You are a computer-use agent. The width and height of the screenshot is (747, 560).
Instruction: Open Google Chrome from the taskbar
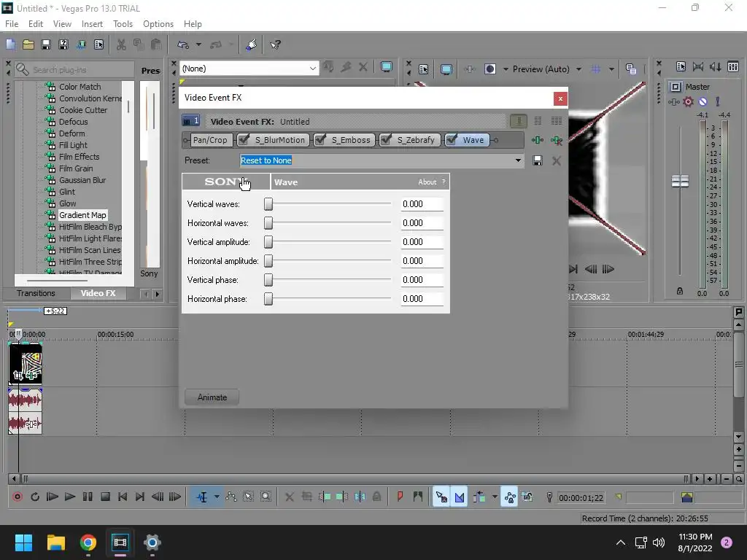tap(88, 542)
